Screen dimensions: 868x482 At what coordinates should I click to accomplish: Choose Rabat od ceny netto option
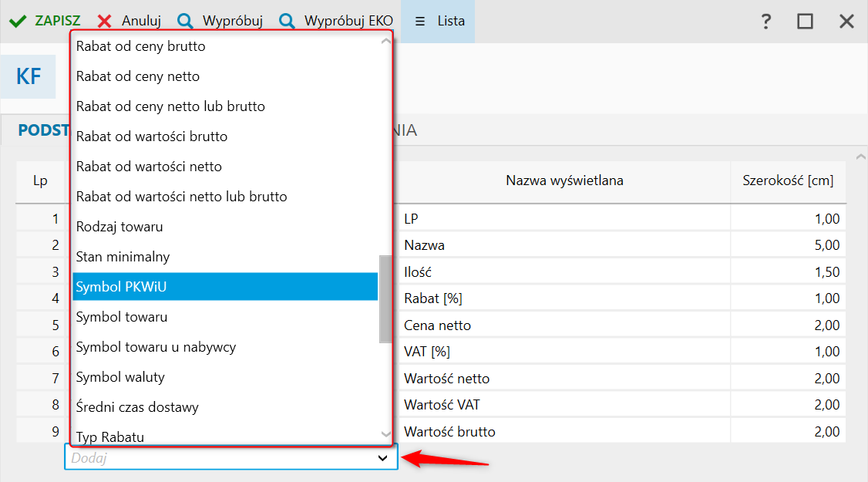[x=138, y=76]
